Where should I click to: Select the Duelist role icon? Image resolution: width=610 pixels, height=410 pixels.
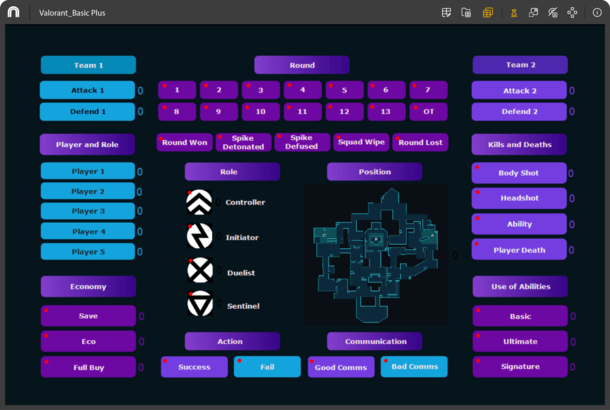200,270
